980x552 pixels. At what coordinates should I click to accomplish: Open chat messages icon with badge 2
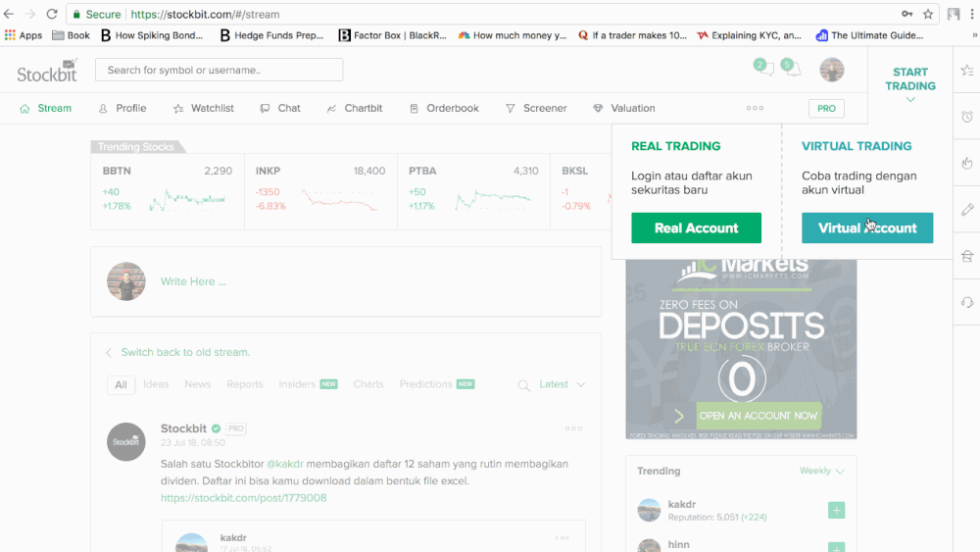(x=763, y=67)
